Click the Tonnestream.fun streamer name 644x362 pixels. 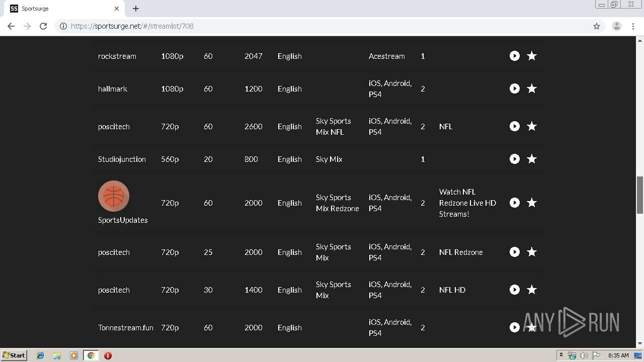point(126,327)
